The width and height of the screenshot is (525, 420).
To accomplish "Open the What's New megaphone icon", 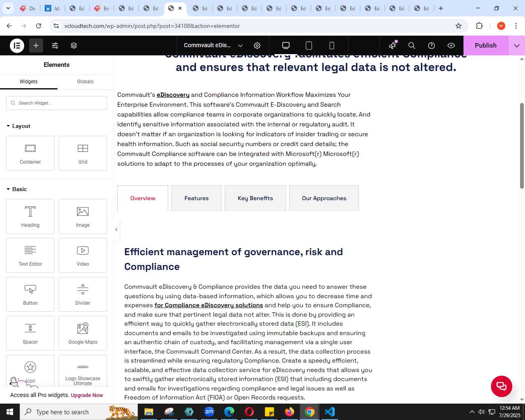I will coord(393,46).
